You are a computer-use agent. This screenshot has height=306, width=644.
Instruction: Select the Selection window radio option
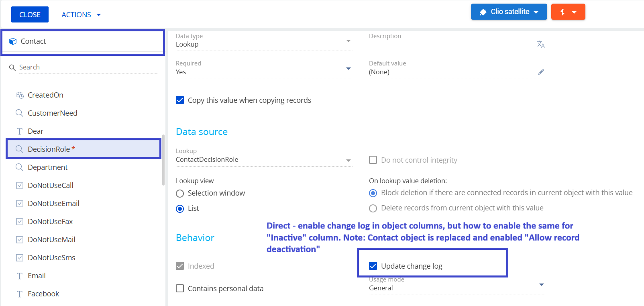point(180,193)
